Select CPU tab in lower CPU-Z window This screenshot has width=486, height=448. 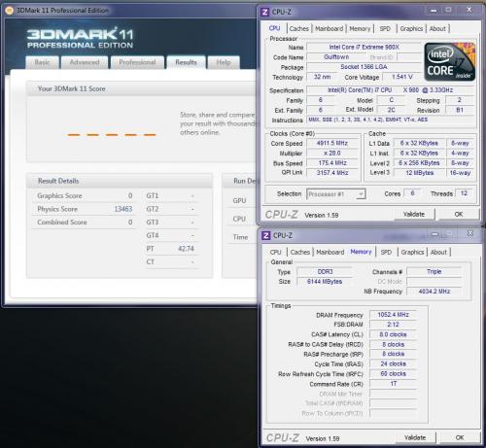coord(276,253)
